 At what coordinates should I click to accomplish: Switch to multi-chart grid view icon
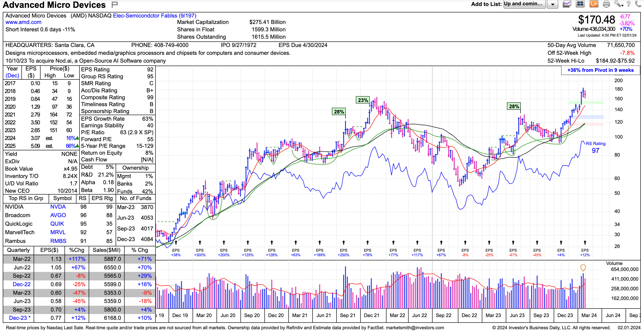580,4
